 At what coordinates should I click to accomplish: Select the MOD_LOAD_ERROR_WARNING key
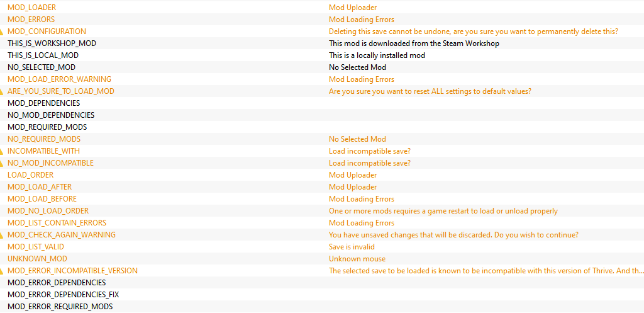point(59,79)
